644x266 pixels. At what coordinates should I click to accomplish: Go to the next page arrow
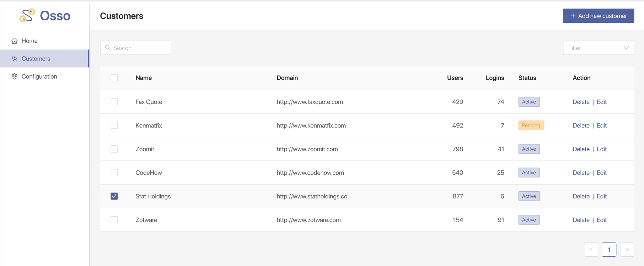pos(627,250)
